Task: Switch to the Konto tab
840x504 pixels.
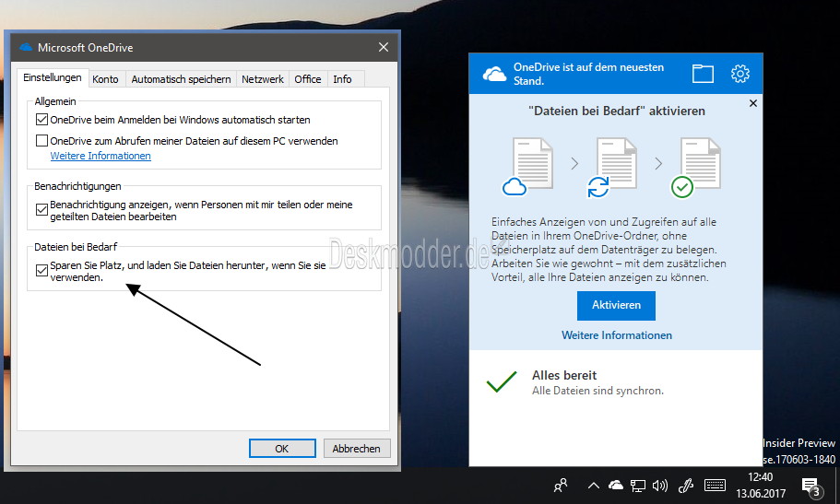Action: coord(105,79)
